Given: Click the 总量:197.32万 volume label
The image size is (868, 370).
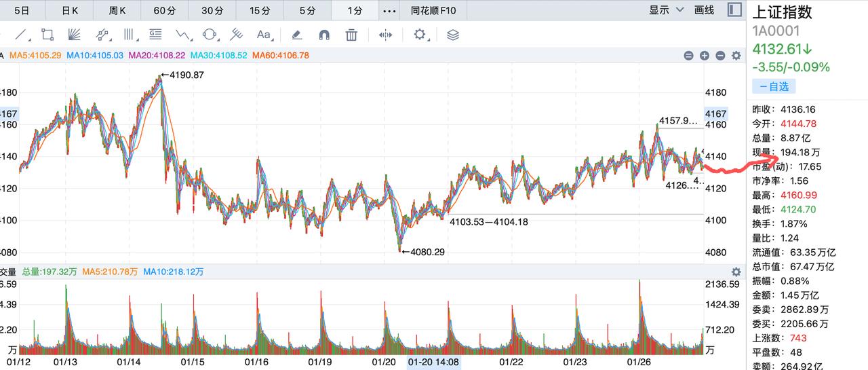Looking at the screenshot, I should point(50,272).
